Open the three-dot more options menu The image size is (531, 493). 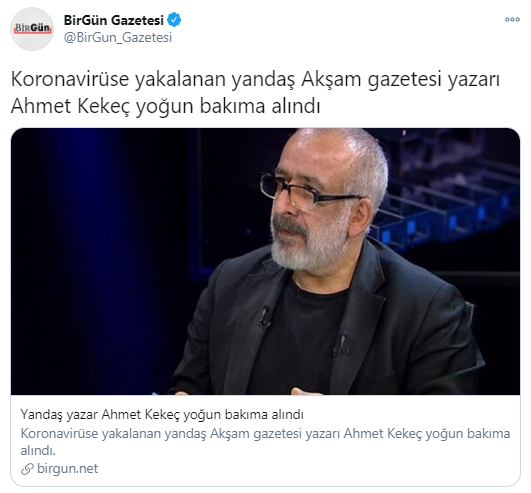point(512,20)
